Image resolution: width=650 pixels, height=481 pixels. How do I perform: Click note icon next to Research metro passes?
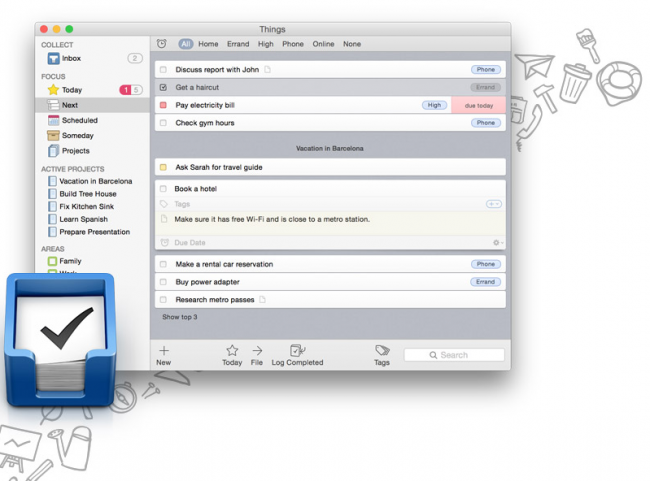coord(262,299)
